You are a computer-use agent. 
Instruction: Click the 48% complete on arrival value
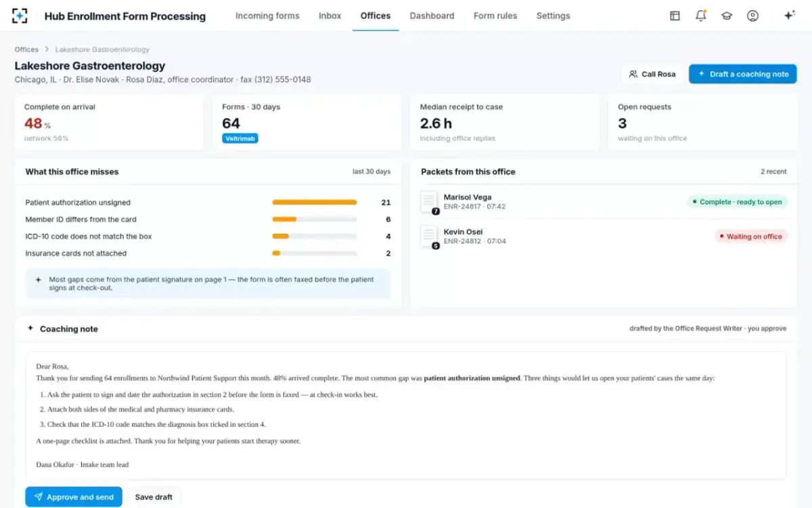(x=37, y=123)
